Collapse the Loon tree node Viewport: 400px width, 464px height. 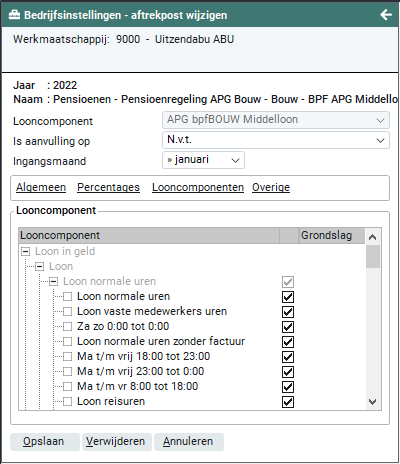(40, 267)
